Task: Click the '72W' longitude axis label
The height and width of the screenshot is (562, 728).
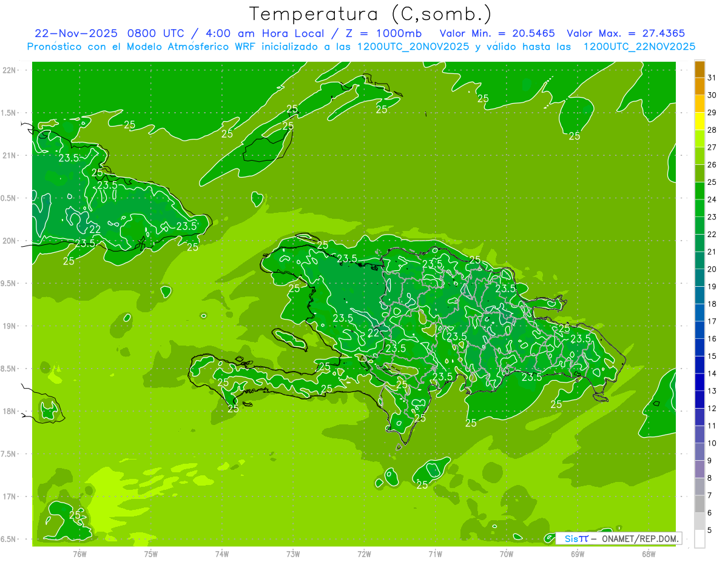Action: click(364, 554)
